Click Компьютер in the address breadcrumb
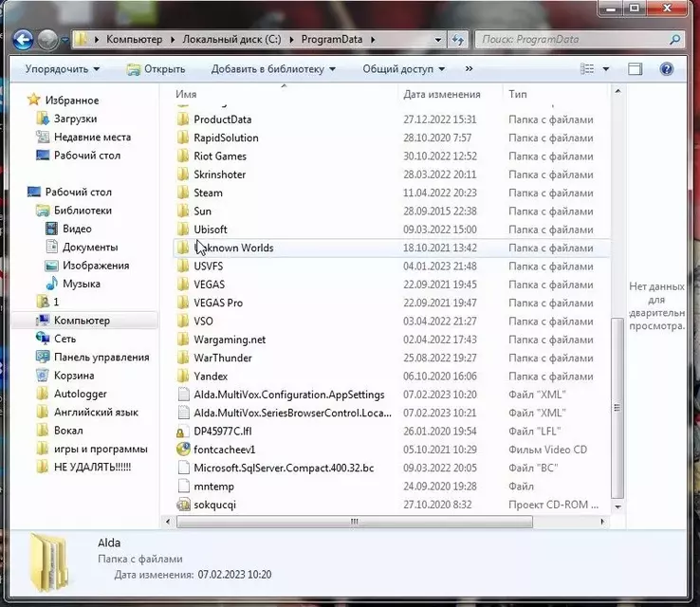This screenshot has height=607, width=700. coord(134,39)
